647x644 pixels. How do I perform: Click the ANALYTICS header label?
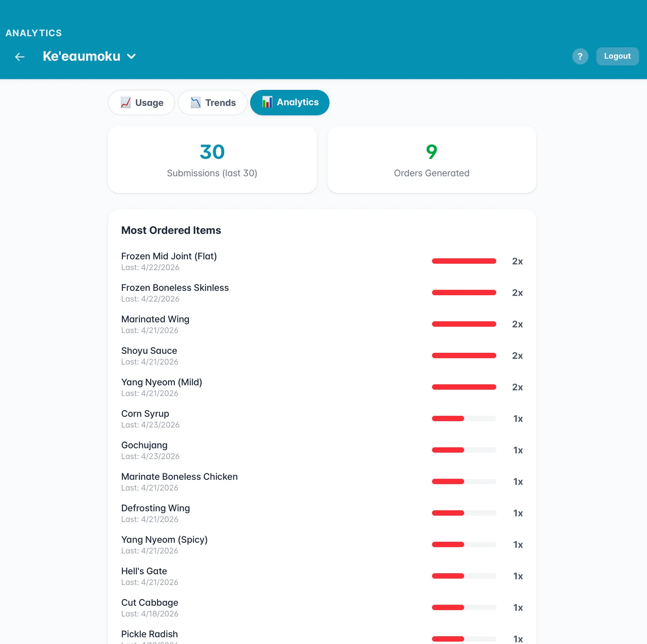click(34, 33)
